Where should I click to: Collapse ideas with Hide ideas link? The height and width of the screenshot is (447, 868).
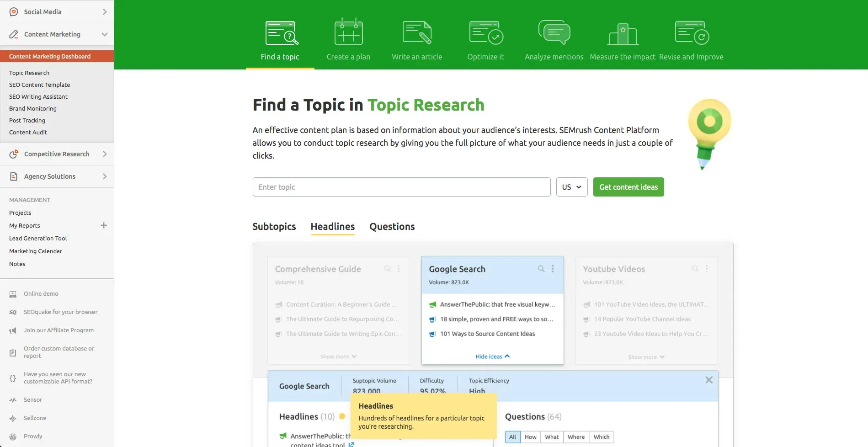click(x=492, y=357)
